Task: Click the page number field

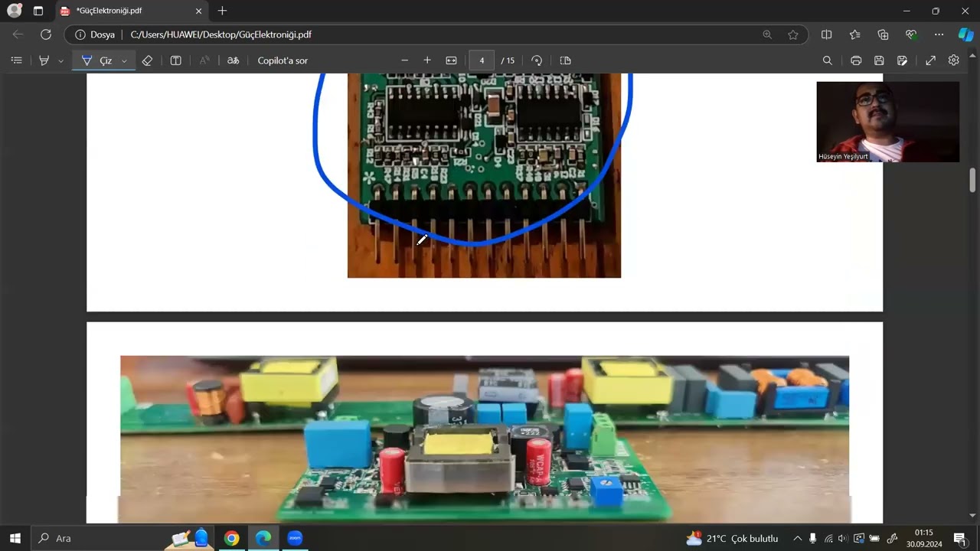Action: 482,60
